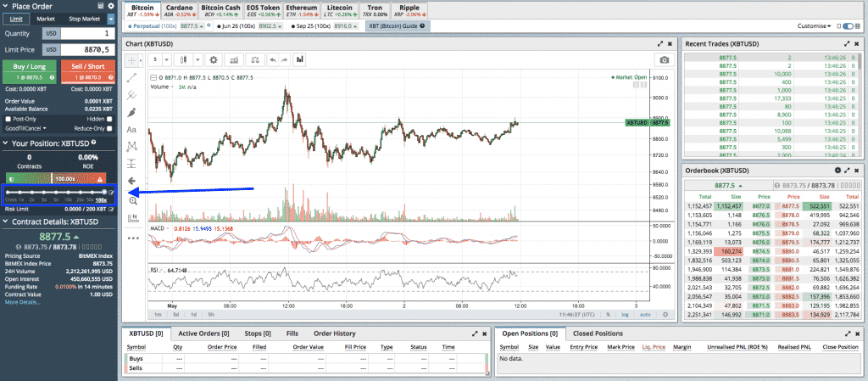Select the crosshair cursor tool in chart
Viewport: 868px width, 381px height.
(131, 59)
